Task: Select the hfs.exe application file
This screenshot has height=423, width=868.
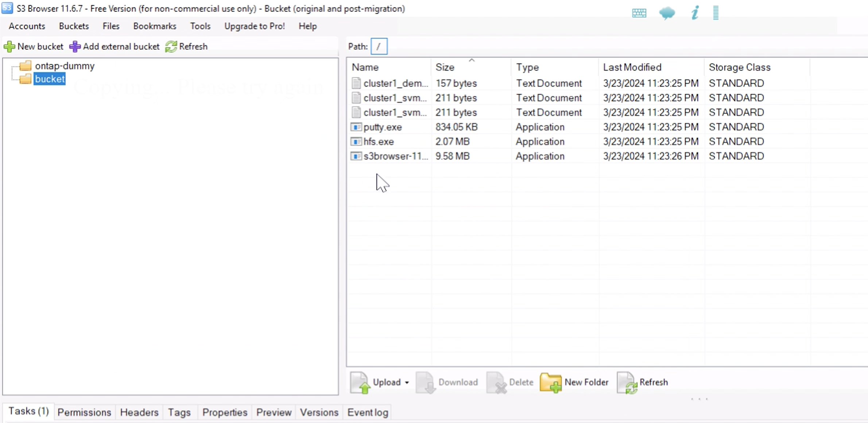Action: pos(378,141)
